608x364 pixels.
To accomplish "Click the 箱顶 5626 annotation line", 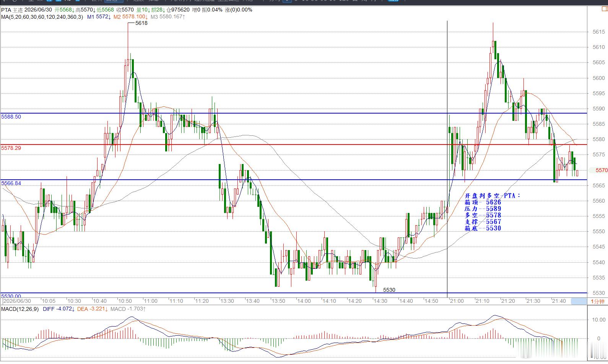I will tap(483, 202).
